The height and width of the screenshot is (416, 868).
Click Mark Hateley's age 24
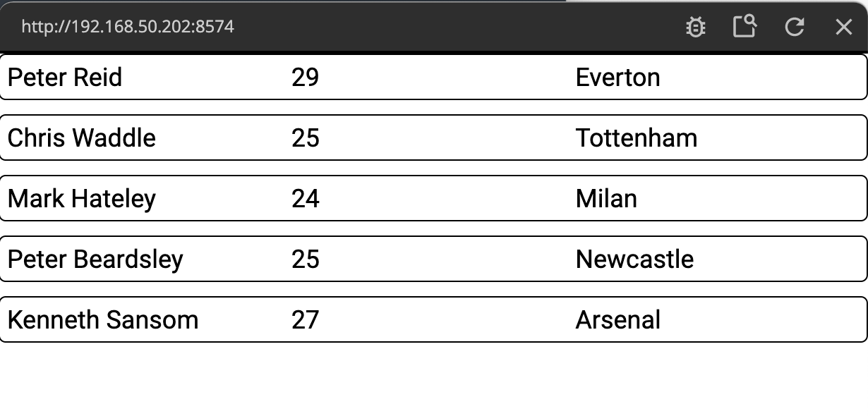point(305,198)
